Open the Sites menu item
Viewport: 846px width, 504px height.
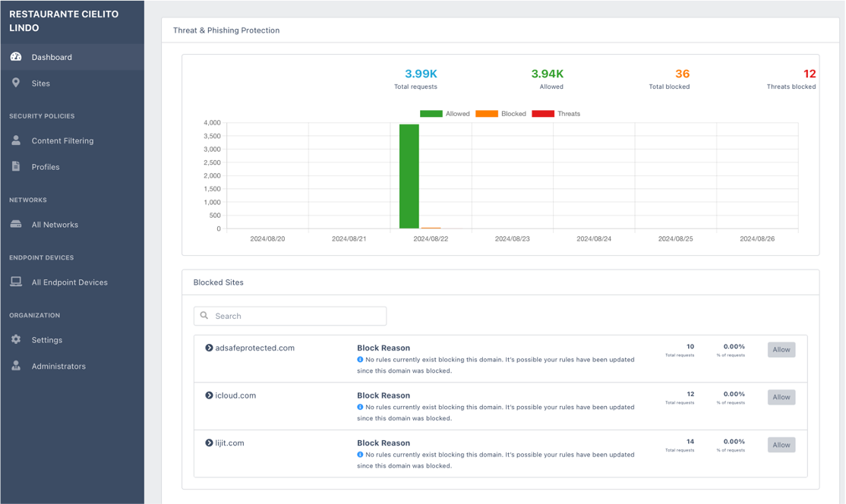[x=72, y=83]
